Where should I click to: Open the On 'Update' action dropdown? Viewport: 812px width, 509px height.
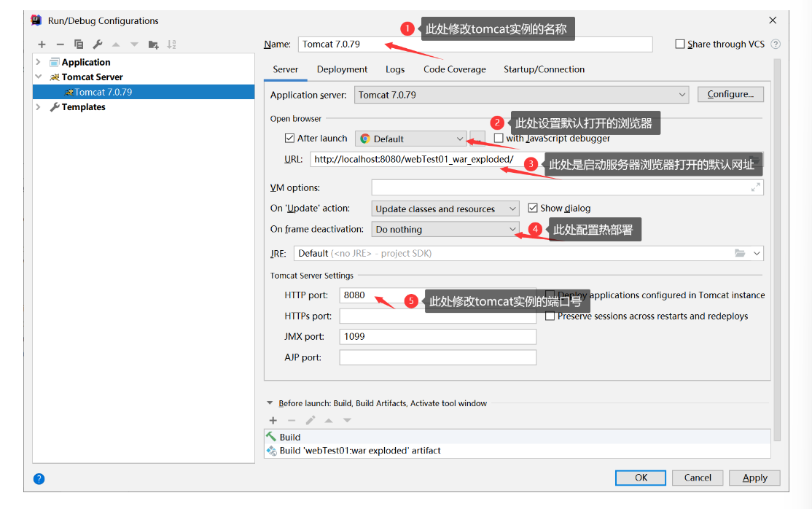click(x=445, y=209)
